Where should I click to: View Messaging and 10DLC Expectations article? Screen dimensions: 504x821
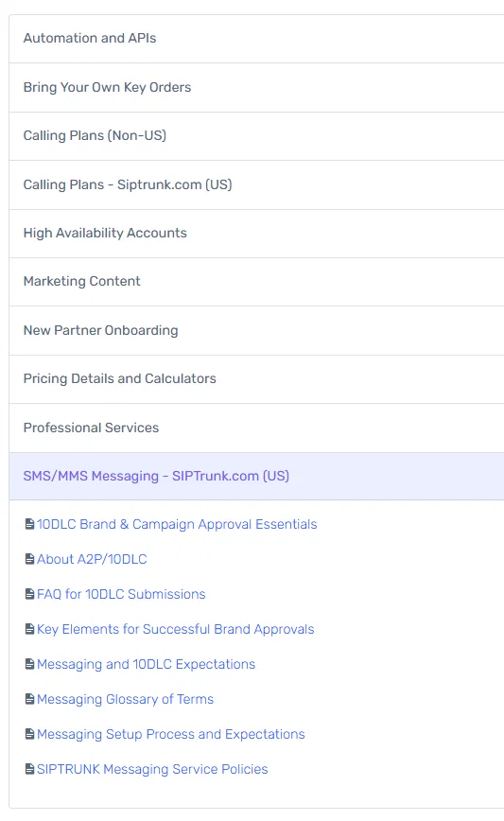point(146,664)
